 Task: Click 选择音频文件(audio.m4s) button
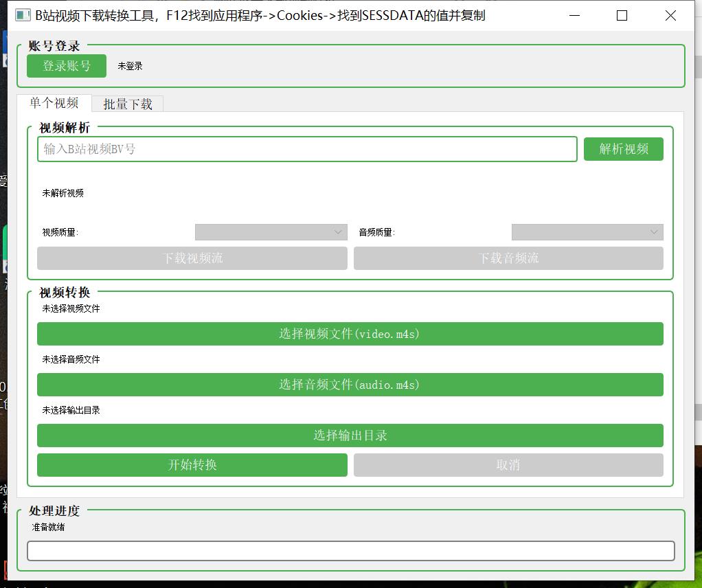[350, 385]
